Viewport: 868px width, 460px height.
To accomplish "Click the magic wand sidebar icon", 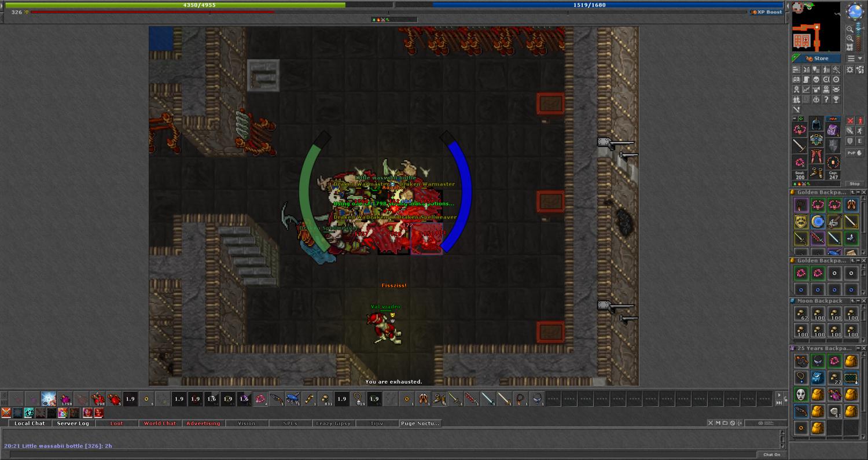I will (x=836, y=70).
